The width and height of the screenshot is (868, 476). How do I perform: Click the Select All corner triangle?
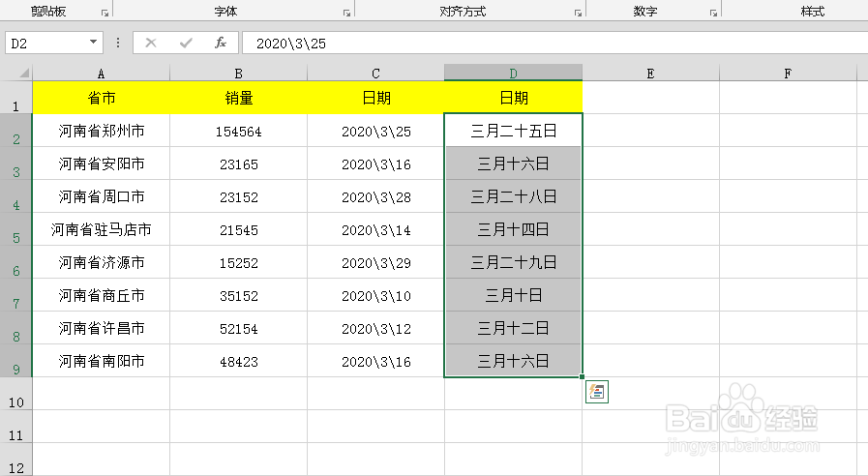24,74
